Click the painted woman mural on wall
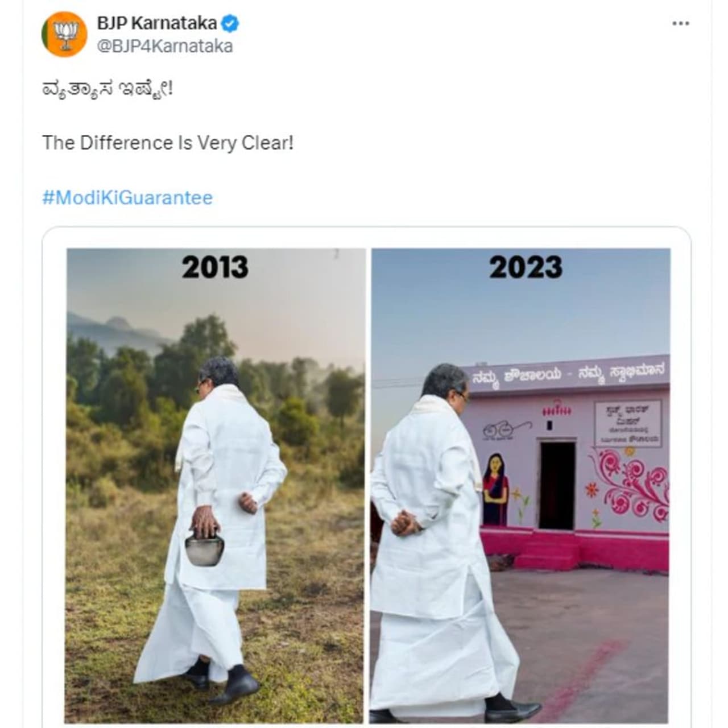 coord(495,489)
